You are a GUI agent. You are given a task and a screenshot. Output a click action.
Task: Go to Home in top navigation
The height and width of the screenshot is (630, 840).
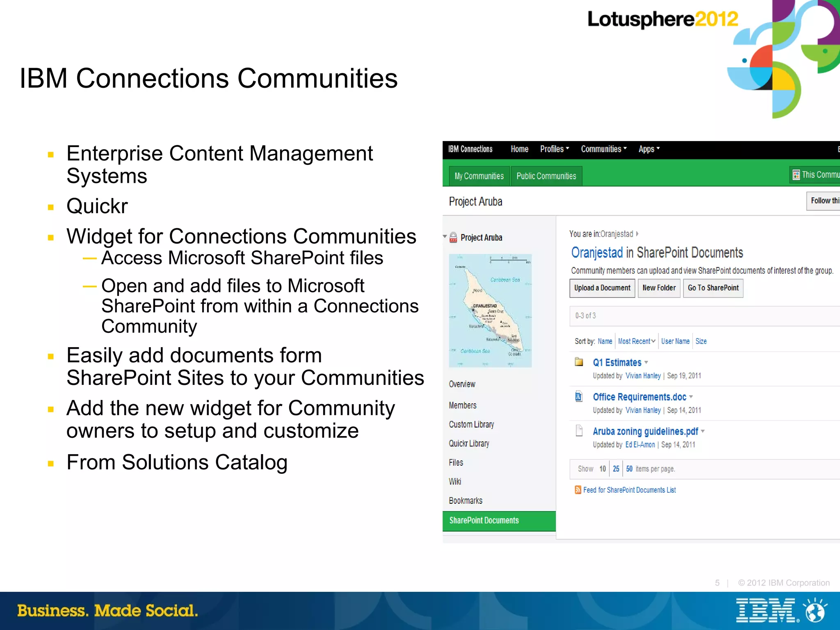click(x=519, y=149)
